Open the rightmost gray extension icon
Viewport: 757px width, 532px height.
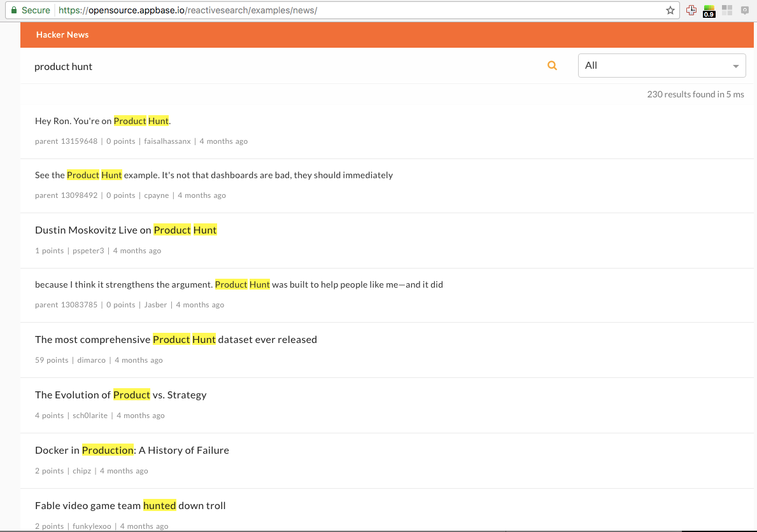(x=745, y=10)
